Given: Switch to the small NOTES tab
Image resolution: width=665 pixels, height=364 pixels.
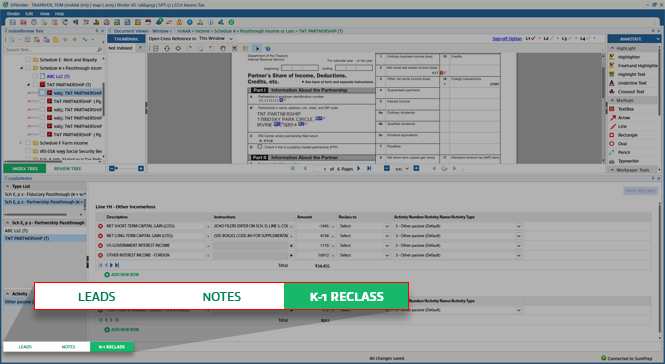Looking at the screenshot, I should point(68,347).
